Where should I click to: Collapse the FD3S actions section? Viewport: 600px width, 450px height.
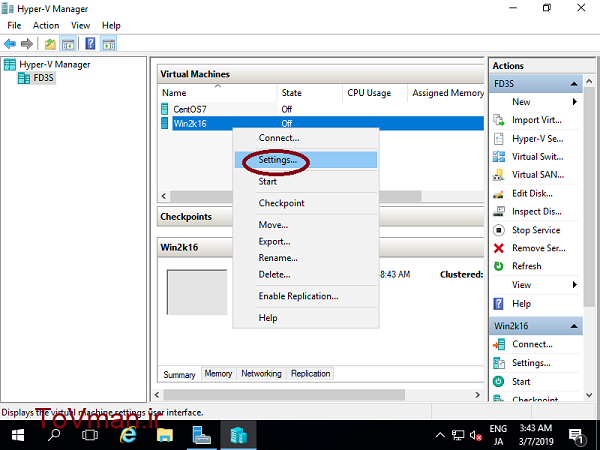click(x=574, y=83)
